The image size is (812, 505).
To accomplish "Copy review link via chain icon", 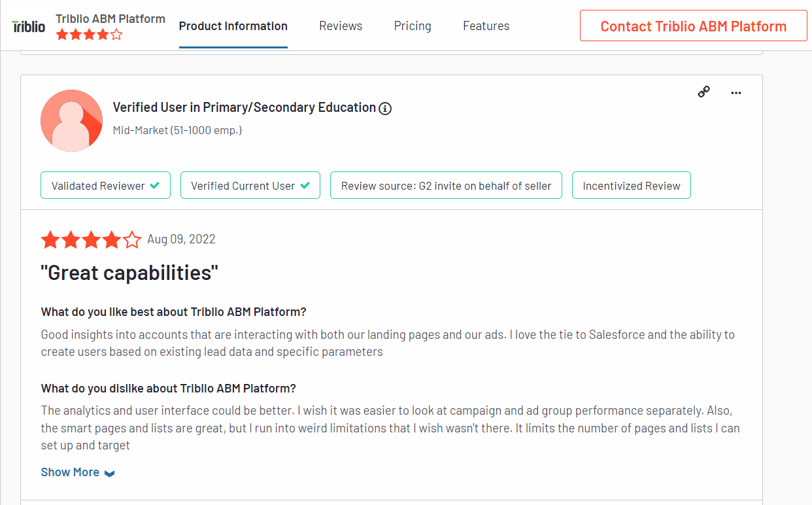I will tap(703, 92).
